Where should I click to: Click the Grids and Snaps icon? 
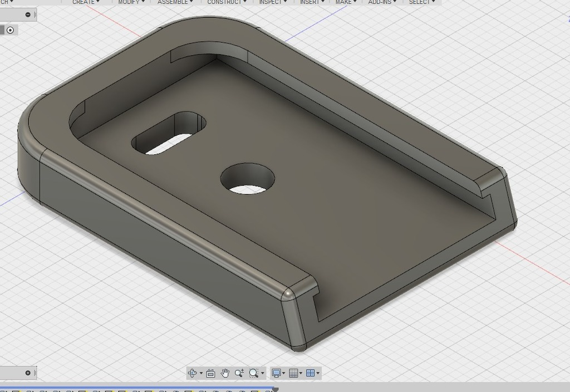pyautogui.click(x=293, y=373)
